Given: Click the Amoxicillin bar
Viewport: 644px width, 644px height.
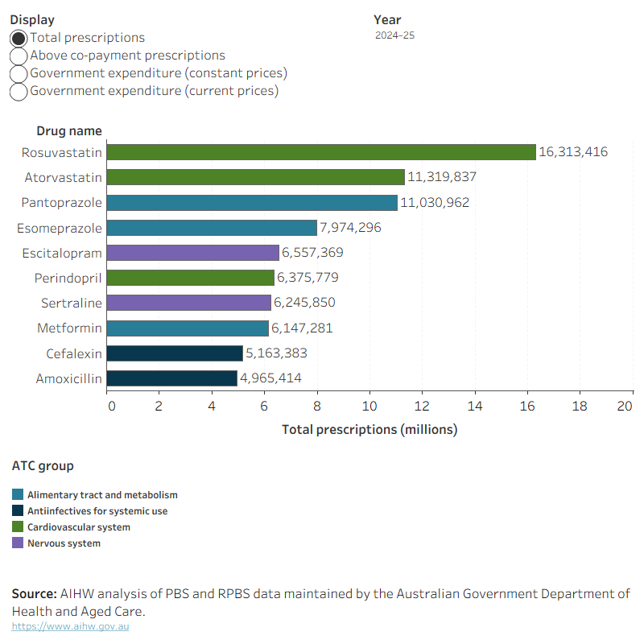Looking at the screenshot, I should (171, 378).
